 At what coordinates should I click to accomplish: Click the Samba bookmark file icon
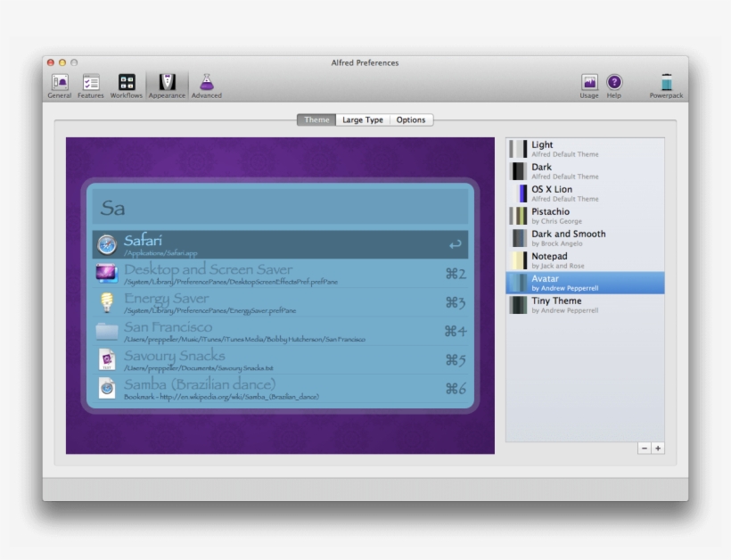[x=107, y=388]
